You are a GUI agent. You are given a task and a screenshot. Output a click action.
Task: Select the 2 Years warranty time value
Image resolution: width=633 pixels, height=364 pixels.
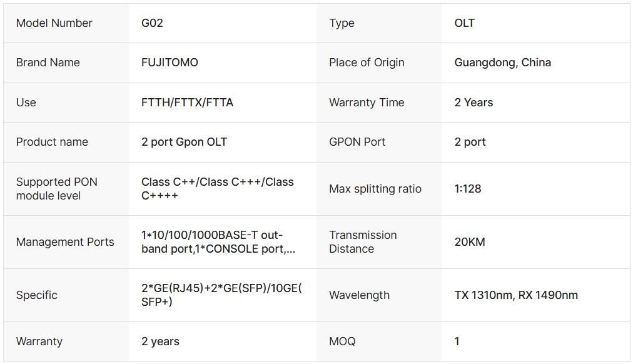click(x=473, y=103)
